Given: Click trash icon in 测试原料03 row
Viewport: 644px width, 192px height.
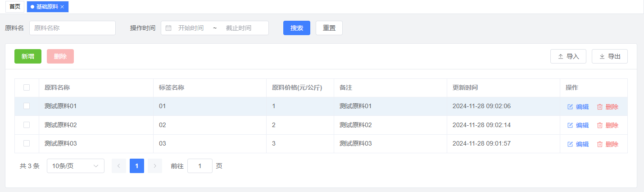Looking at the screenshot, I should pyautogui.click(x=600, y=144).
